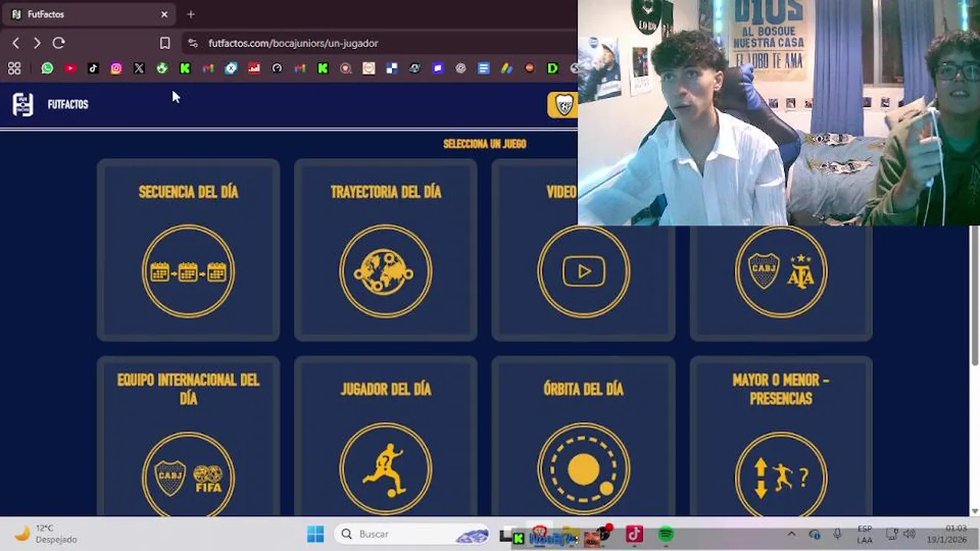The width and height of the screenshot is (980, 551).
Task: Open the Windows Start menu
Action: pyautogui.click(x=315, y=534)
